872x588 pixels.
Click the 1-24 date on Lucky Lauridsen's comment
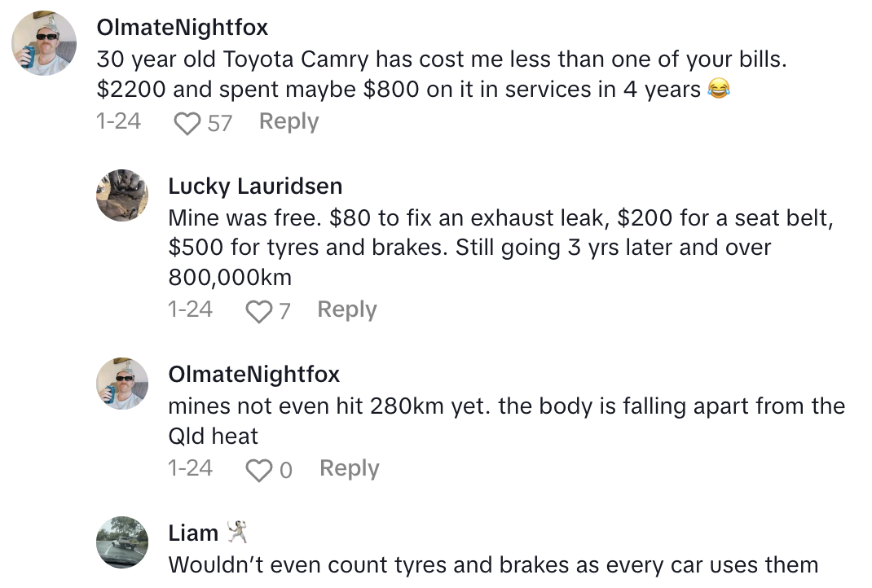click(x=190, y=310)
